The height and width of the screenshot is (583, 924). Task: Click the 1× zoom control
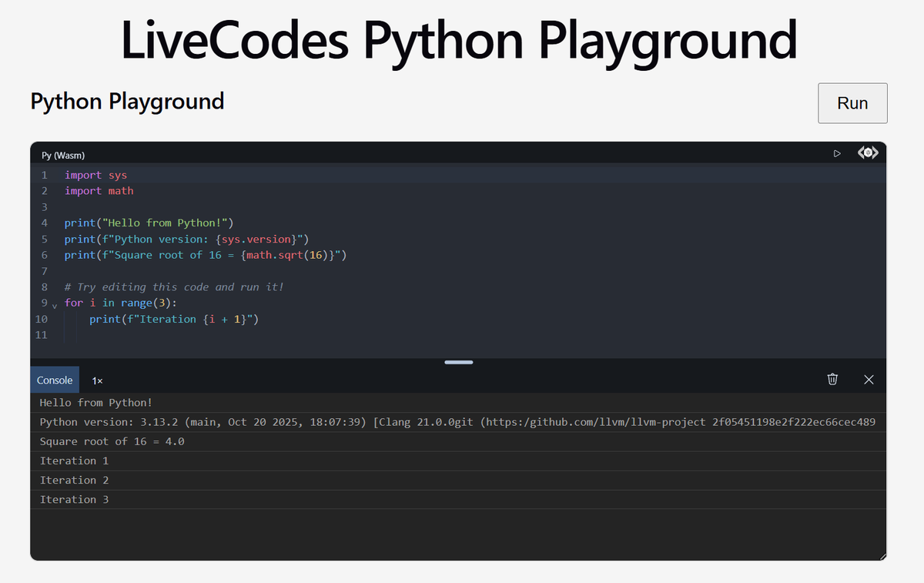[x=97, y=380]
